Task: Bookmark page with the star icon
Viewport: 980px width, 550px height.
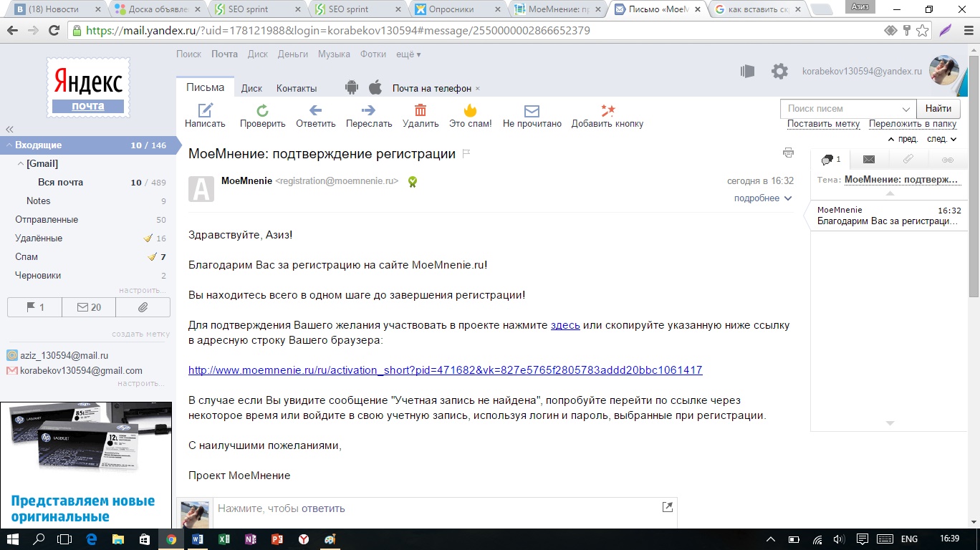Action: 923,31
